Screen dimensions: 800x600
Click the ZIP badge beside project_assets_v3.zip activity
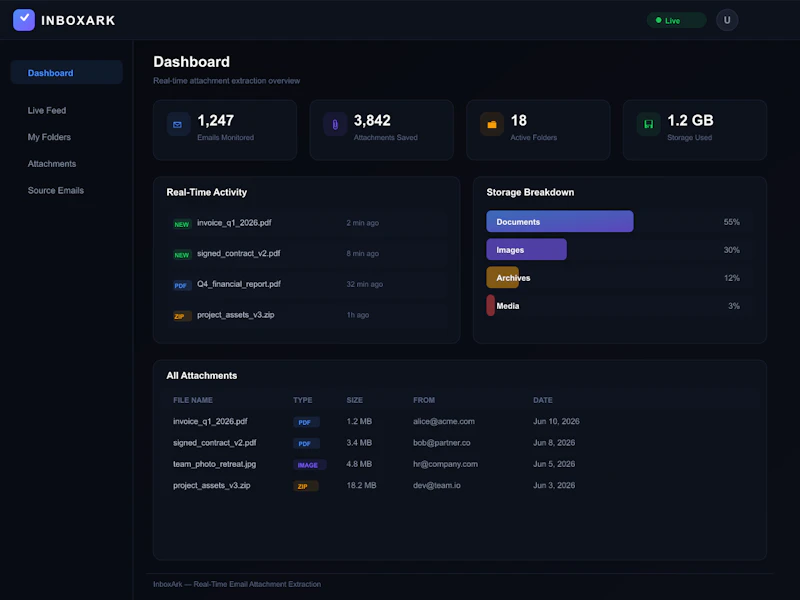[x=180, y=316]
